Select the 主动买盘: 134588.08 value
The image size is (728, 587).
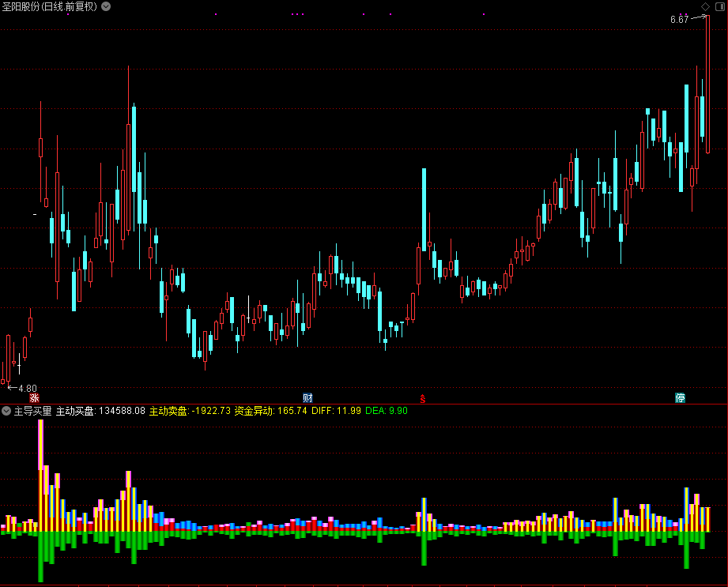tap(100, 411)
